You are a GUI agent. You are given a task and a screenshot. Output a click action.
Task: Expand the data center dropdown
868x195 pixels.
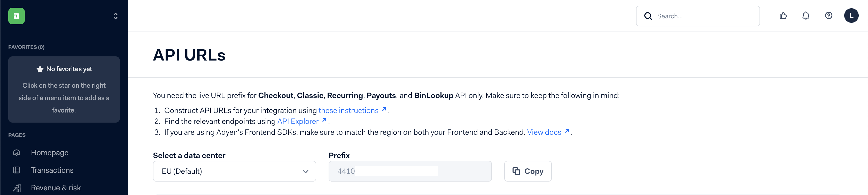235,171
